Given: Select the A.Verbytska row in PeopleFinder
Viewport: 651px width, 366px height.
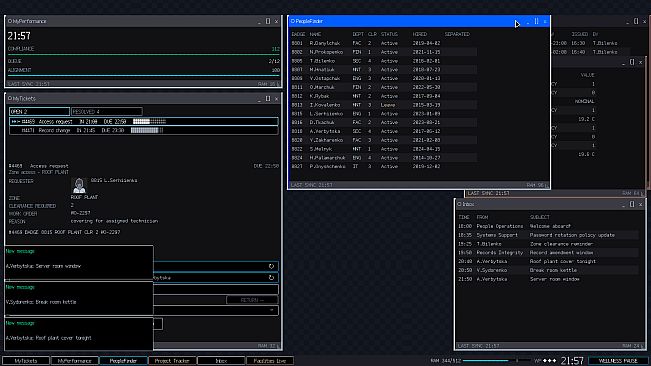Looking at the screenshot, I should [x=383, y=131].
